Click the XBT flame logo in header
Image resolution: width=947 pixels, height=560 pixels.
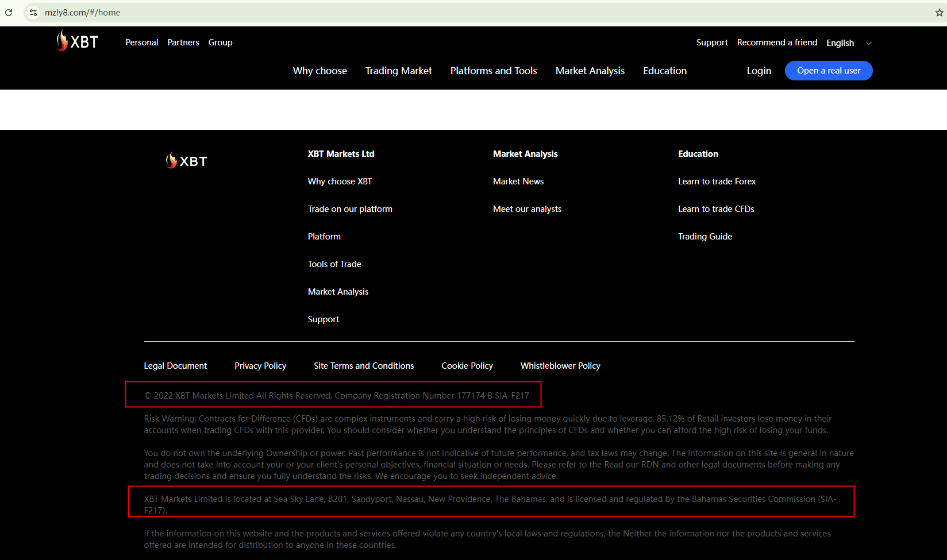tap(77, 41)
